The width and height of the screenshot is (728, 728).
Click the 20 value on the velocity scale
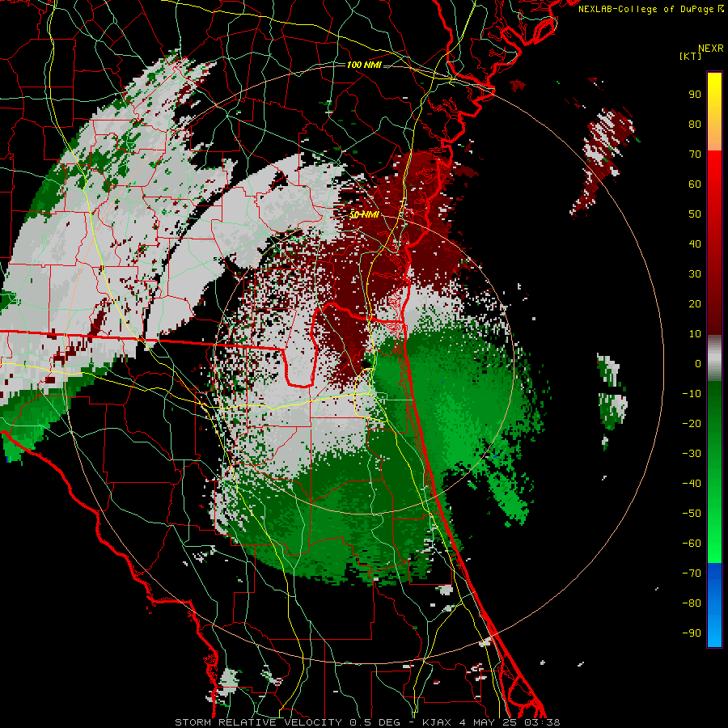pyautogui.click(x=695, y=303)
